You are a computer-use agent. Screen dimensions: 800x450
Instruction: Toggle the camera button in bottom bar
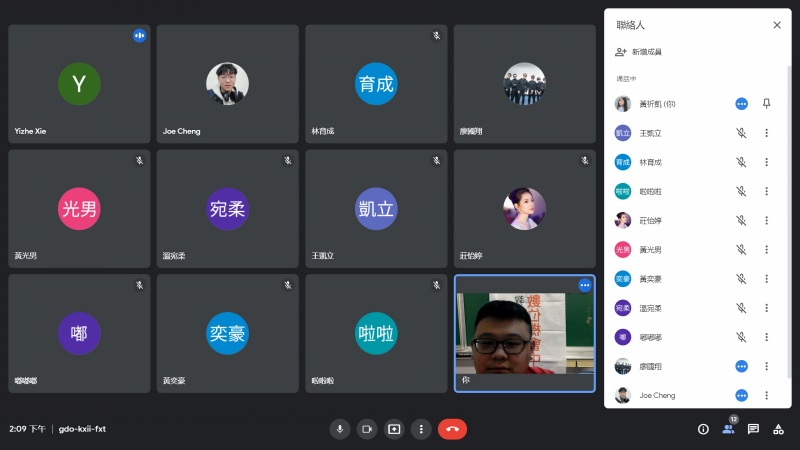coord(367,429)
